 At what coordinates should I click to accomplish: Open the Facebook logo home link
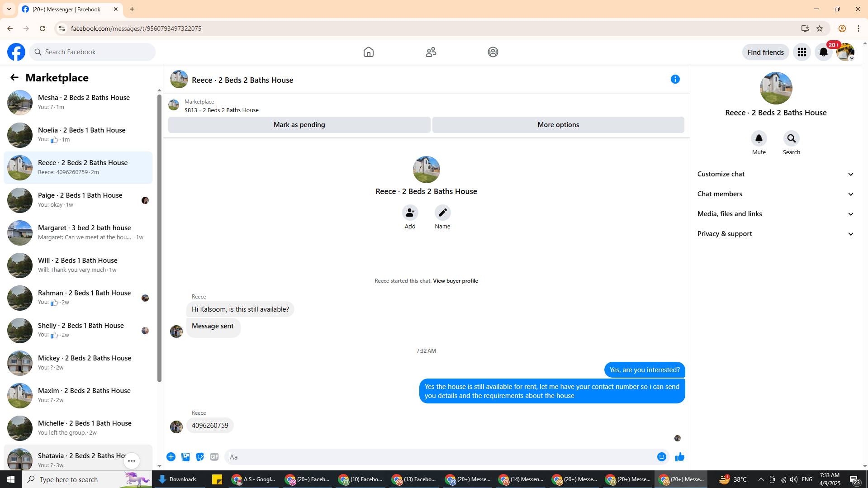[x=16, y=52]
